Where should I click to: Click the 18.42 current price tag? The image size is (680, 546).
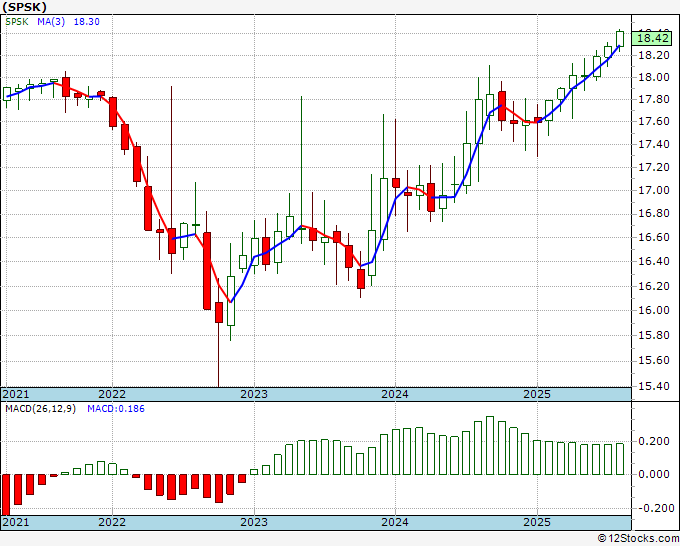652,38
